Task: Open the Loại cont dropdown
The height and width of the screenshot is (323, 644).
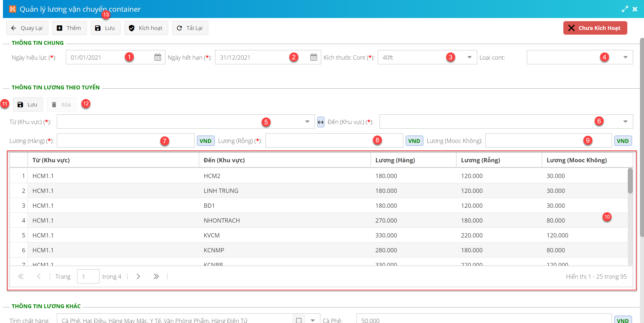Action: tap(625, 57)
